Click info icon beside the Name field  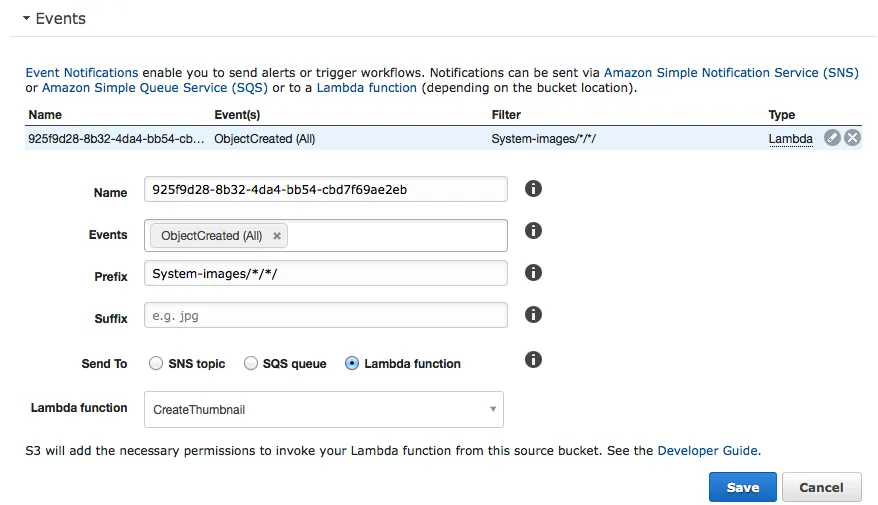[534, 189]
